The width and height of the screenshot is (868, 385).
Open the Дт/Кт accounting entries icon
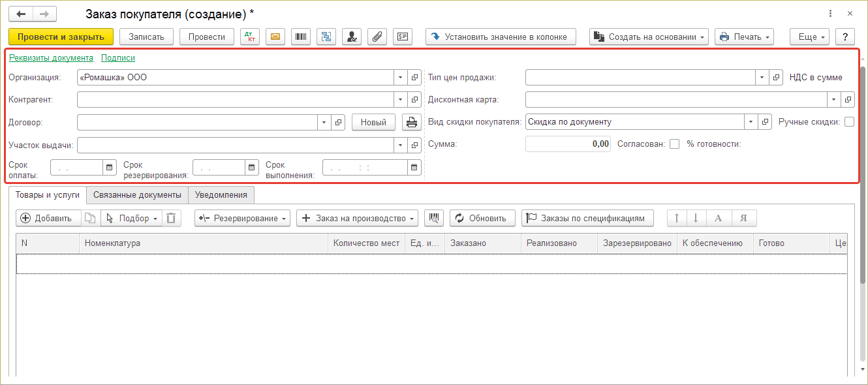point(250,37)
